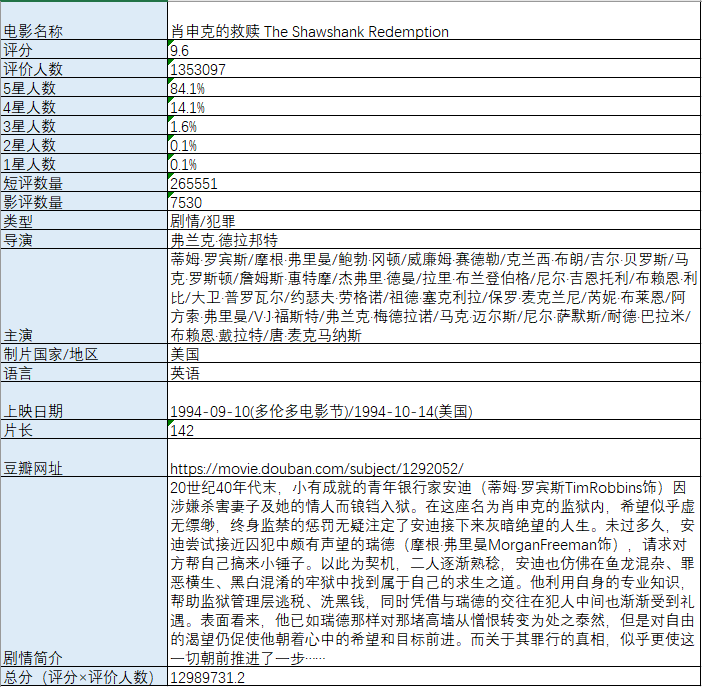Screen dimensions: 702x687
Task: Click the country value 美国
Action: coord(185,354)
